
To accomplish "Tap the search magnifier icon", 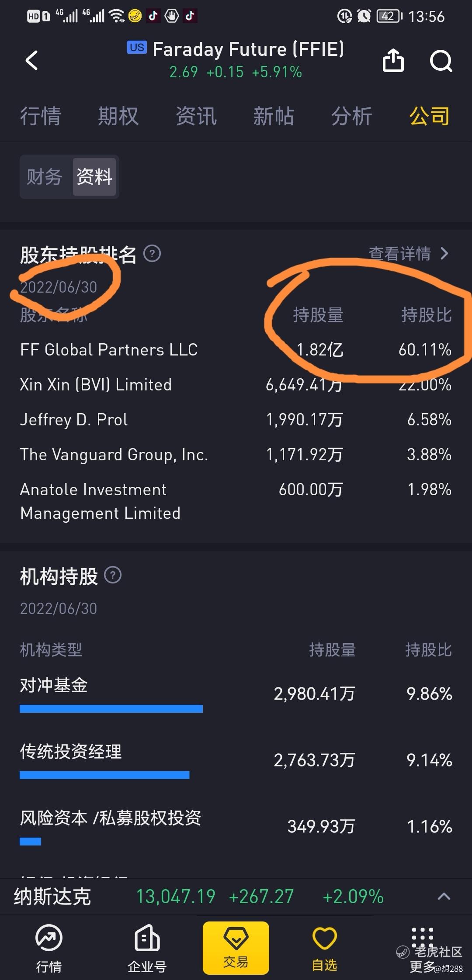I will point(441,61).
